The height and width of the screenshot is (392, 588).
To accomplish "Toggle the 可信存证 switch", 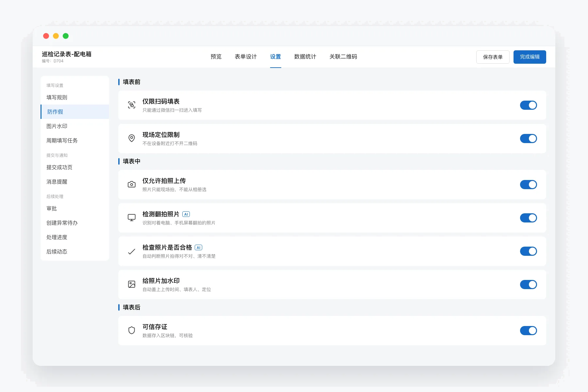I will point(529,331).
